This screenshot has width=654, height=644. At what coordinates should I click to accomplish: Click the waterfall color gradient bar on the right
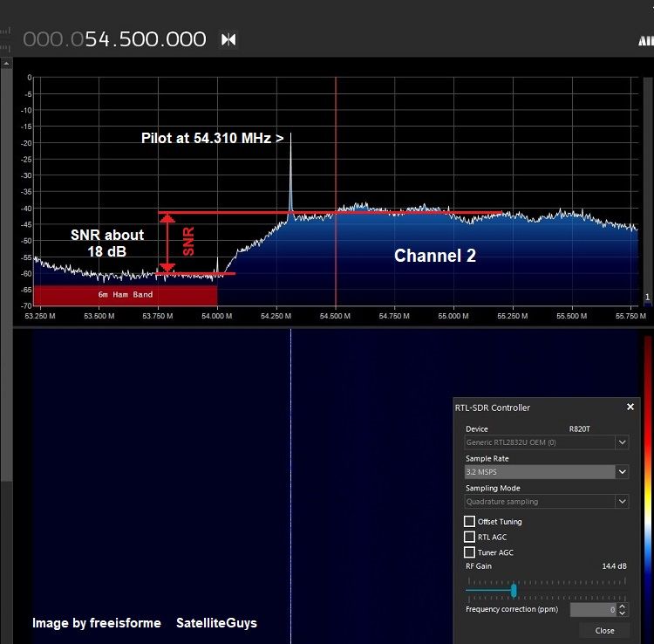(x=648, y=489)
